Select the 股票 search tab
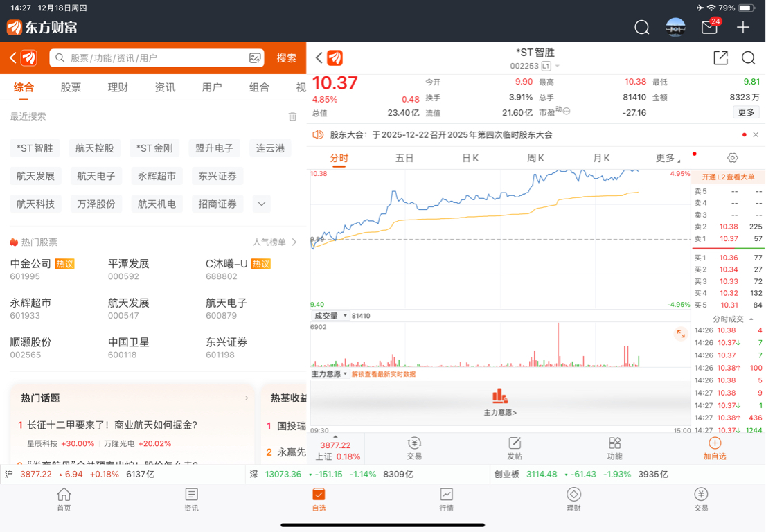This screenshot has width=766, height=532. 71,87
